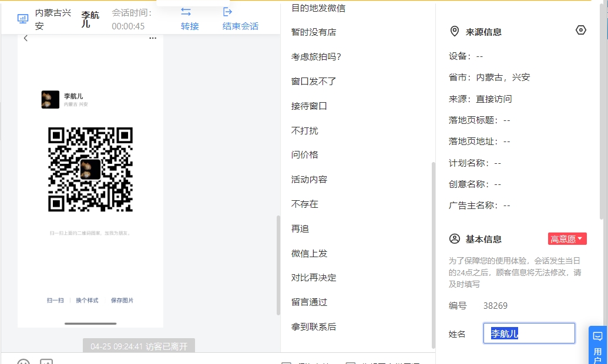Select quick reply 暂时没有店
Viewport: 608px width, 364px height.
pos(314,32)
